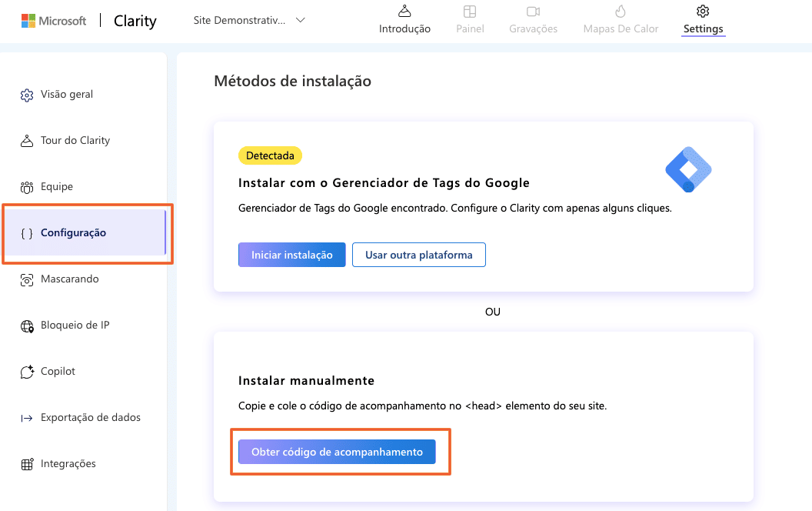
Task: Click the Instalar manualmente heading
Action: click(x=306, y=381)
